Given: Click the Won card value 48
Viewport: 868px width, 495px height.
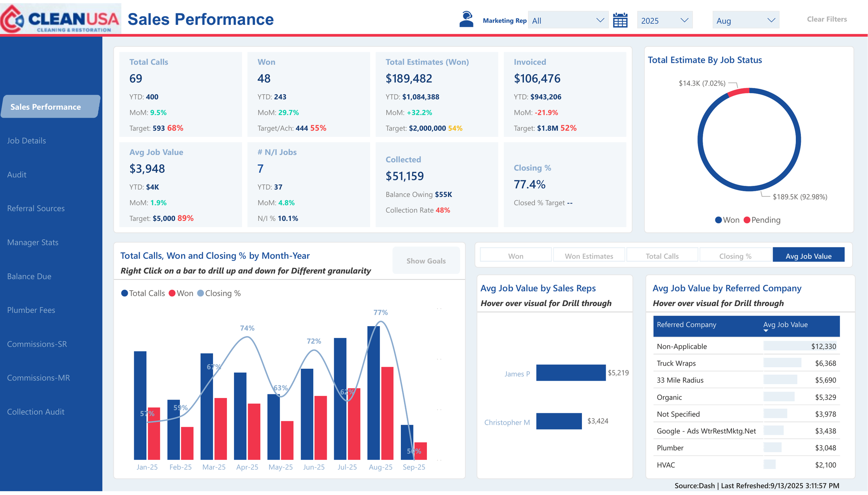Looking at the screenshot, I should coord(264,78).
